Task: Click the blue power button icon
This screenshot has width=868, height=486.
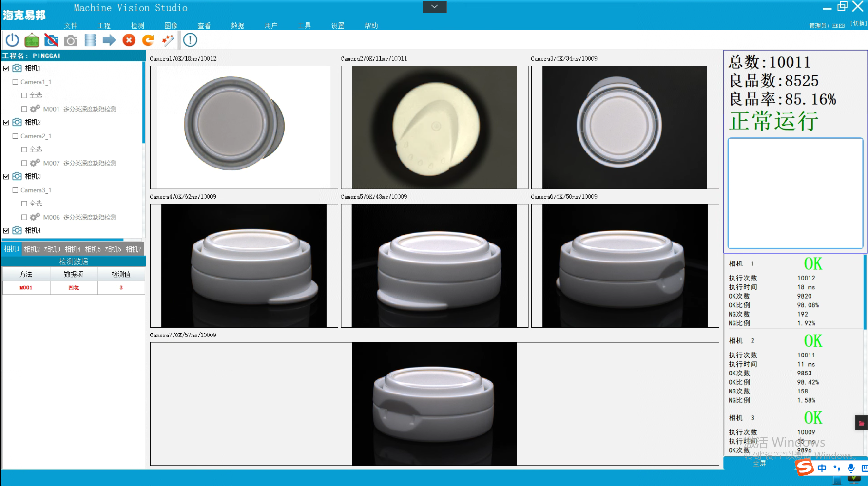Action: tap(12, 40)
